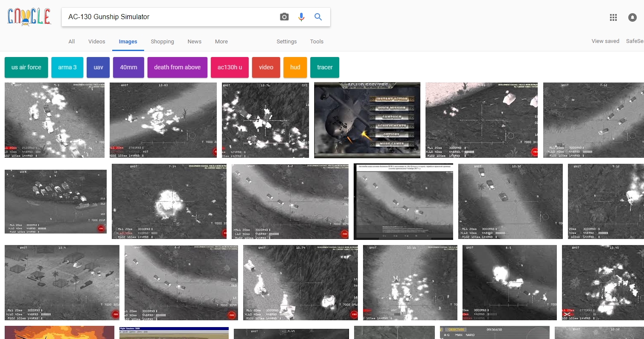This screenshot has width=644, height=339.
Task: Click the search by image camera icon
Action: point(284,17)
